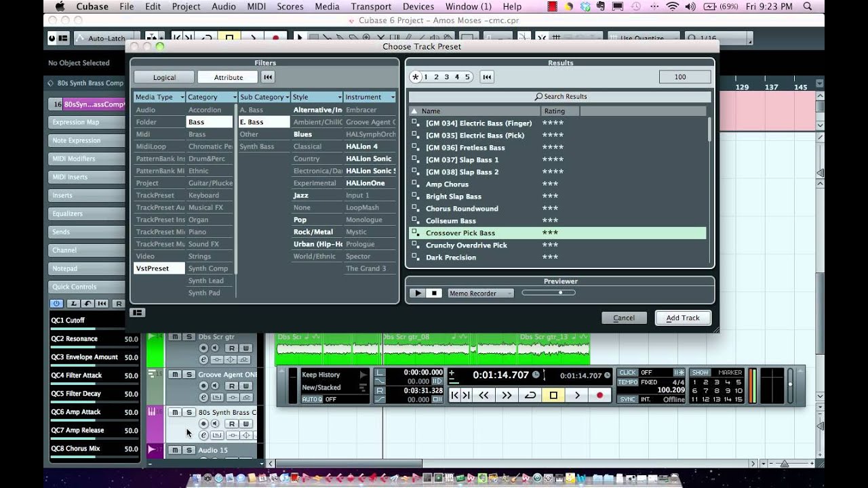This screenshot has width=868, height=488.
Task: Click the window layout icon below Filters
Action: (x=138, y=312)
